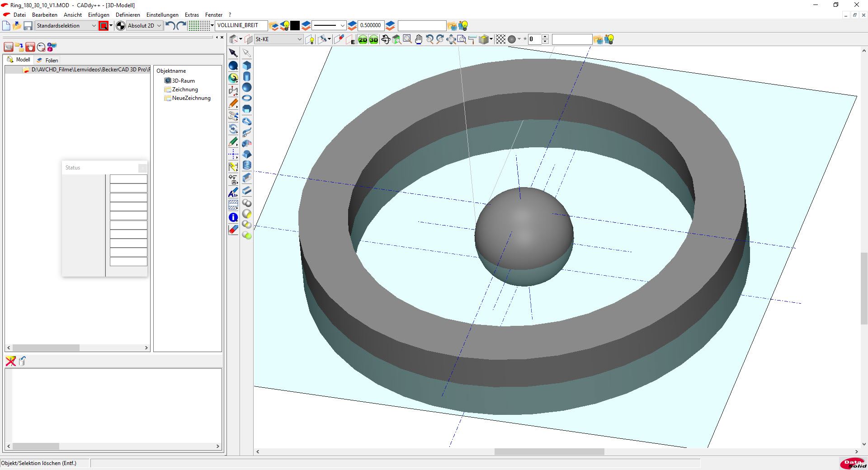This screenshot has width=868, height=470.
Task: Switch to 3D view mode button
Action: pyautogui.click(x=373, y=40)
